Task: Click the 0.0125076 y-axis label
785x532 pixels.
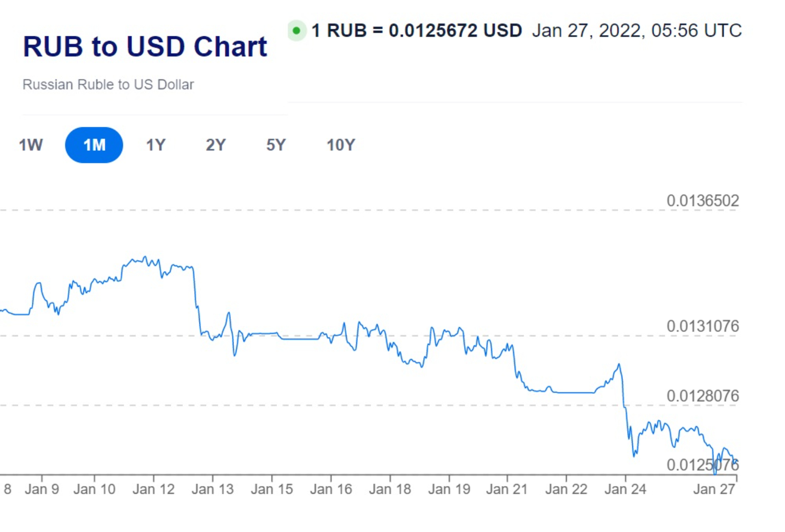Action: pyautogui.click(x=702, y=465)
